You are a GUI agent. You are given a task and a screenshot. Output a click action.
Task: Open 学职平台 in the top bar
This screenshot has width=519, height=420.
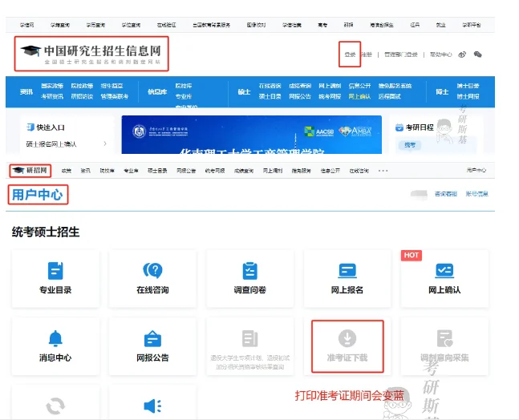(472, 25)
